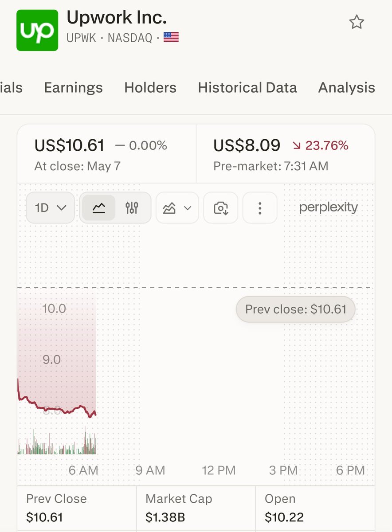This screenshot has width=392, height=532.
Task: Click the perplexity watermark logo
Action: 328,207
